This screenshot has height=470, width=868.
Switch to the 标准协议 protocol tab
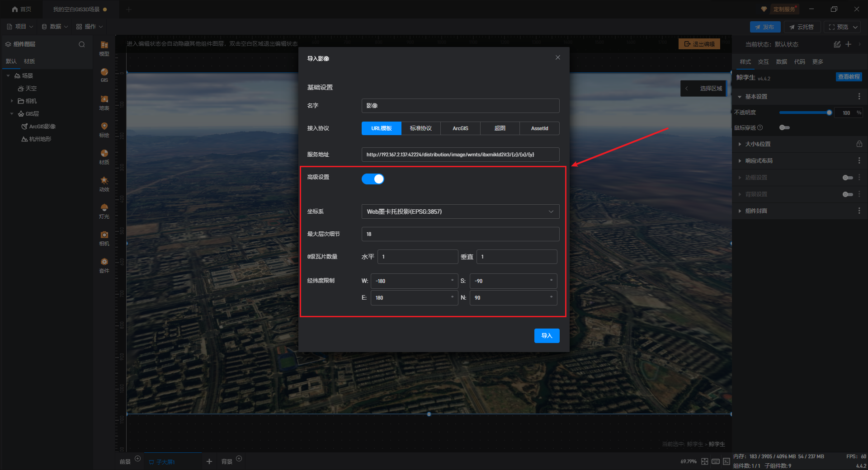tap(420, 128)
